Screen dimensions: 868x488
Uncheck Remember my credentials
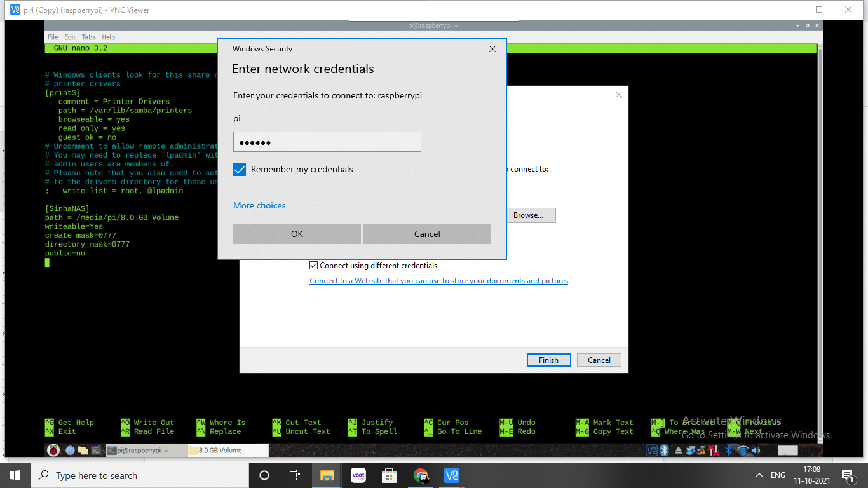(240, 170)
